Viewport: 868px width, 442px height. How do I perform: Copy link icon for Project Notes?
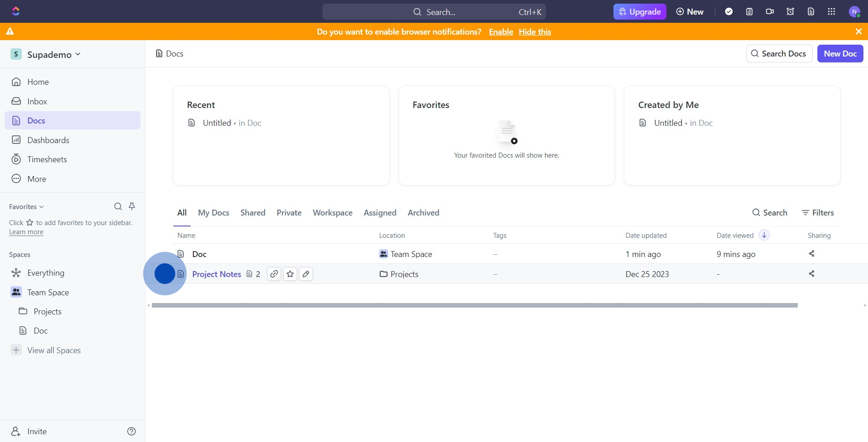[x=274, y=274]
